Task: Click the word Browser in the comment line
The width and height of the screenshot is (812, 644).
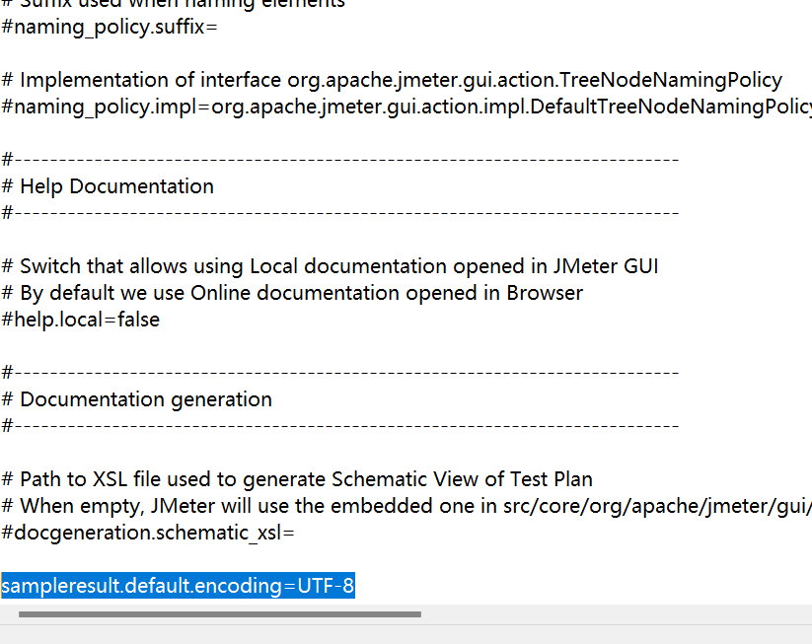Action: click(545, 293)
